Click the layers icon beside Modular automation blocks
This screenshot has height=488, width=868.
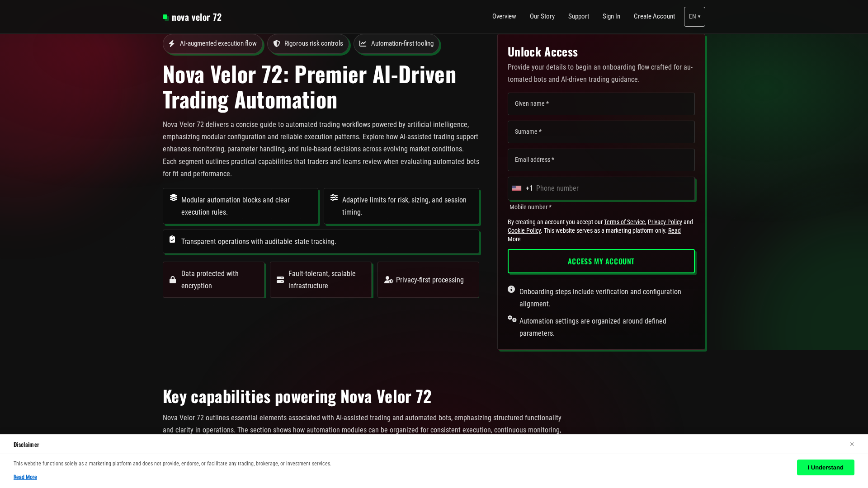(174, 197)
